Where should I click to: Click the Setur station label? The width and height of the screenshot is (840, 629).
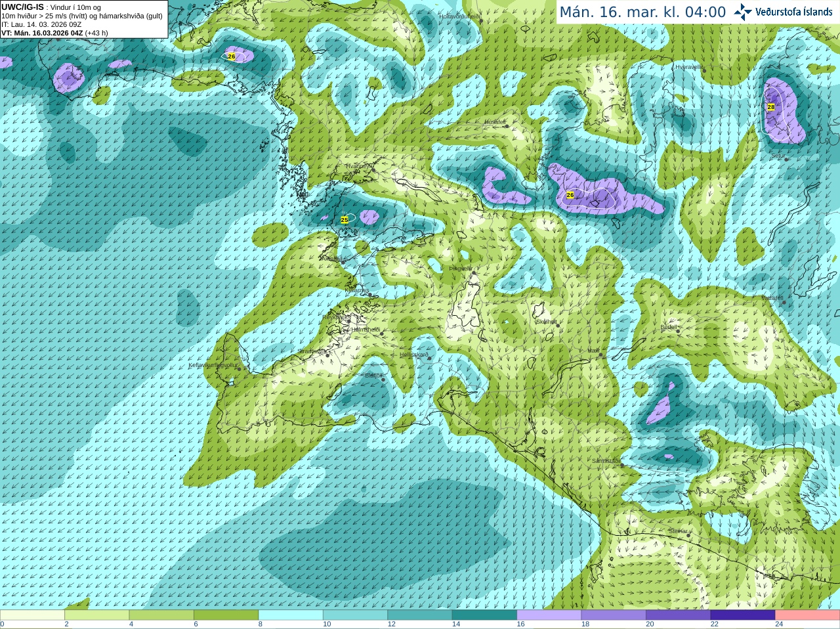[x=778, y=156]
